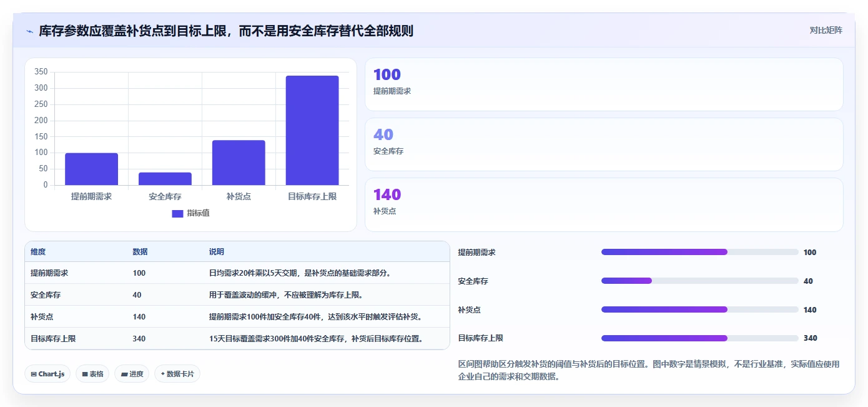Click the 表格 tag chip

click(x=92, y=374)
